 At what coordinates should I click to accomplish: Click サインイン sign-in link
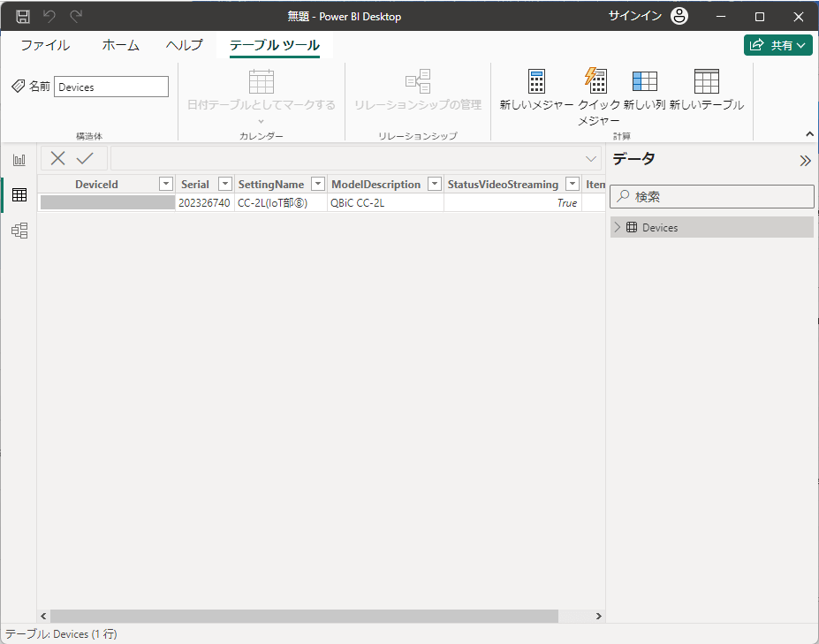(x=634, y=16)
